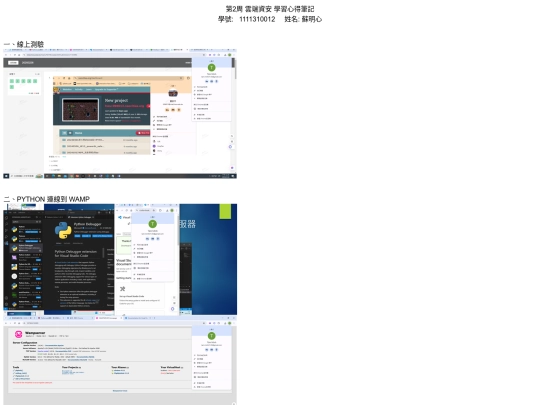Image resolution: width=540 pixels, height=405 pixels.
Task: Open the pixel game preview thumbnail
Action: pos(80,110)
